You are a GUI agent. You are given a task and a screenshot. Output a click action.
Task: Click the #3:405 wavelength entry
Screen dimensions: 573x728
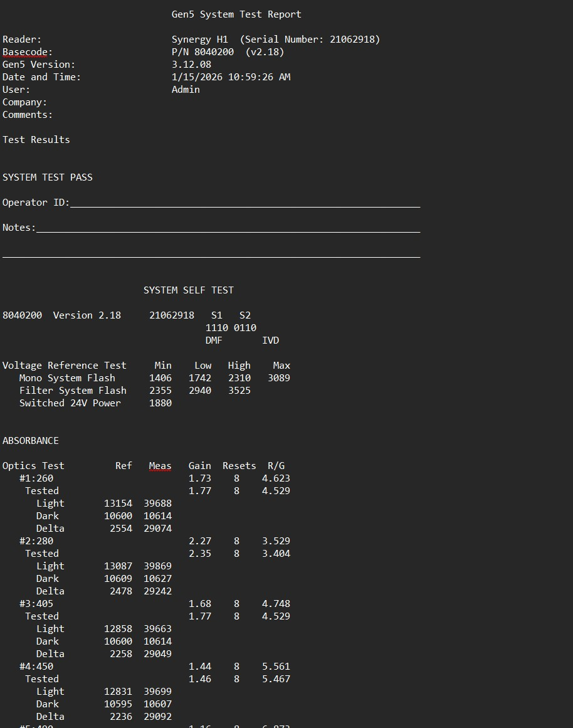pyautogui.click(x=36, y=604)
